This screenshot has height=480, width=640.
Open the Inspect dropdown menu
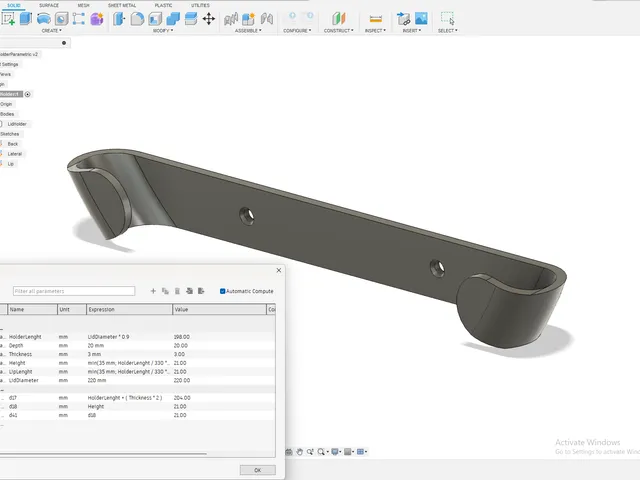[375, 31]
